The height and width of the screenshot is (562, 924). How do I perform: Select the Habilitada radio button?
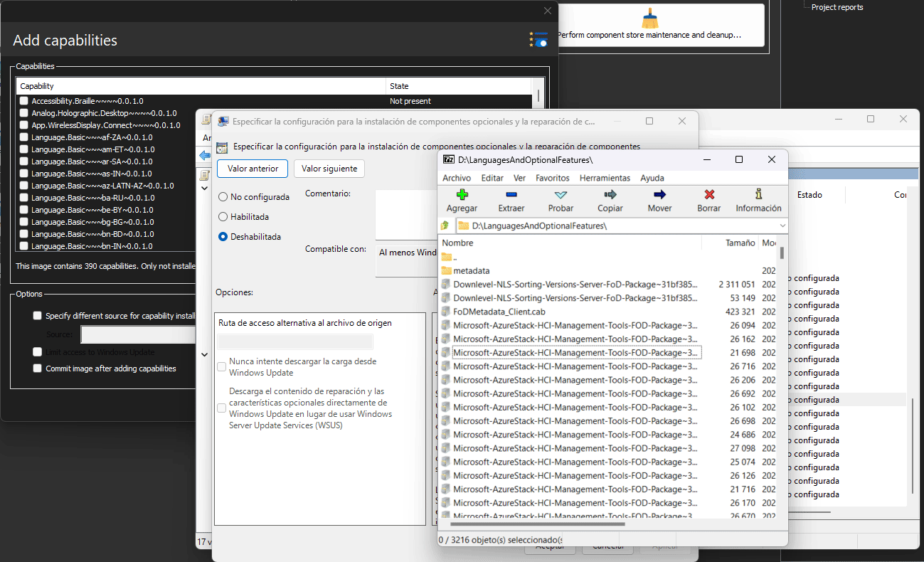point(223,217)
